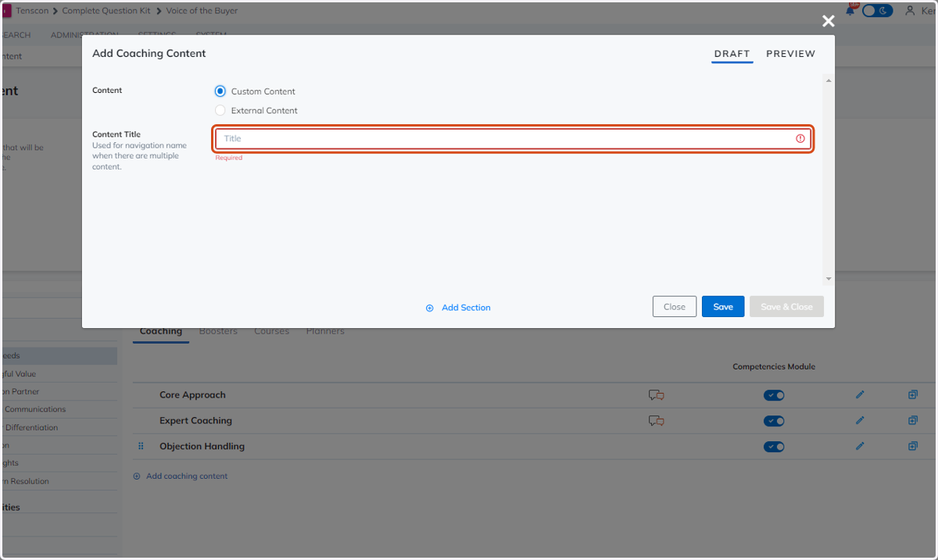The width and height of the screenshot is (938, 560).
Task: Duplicate Core Approach with copy icon
Action: (x=912, y=395)
